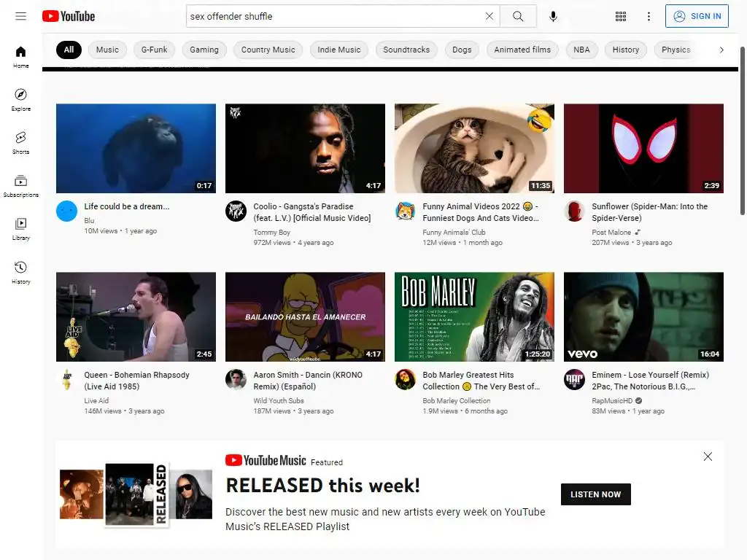Visit Wild Youth Subs channel name
Viewport: 747px width, 560px height.
tap(279, 401)
